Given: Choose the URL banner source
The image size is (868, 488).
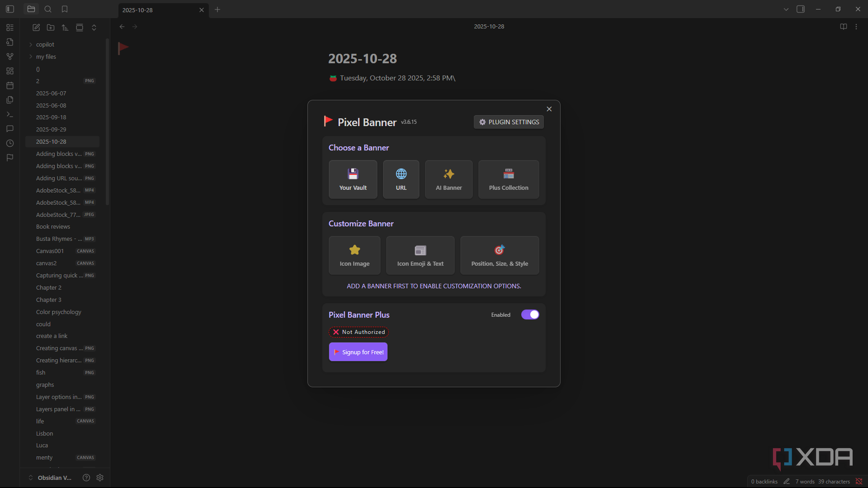Looking at the screenshot, I should [x=401, y=179].
